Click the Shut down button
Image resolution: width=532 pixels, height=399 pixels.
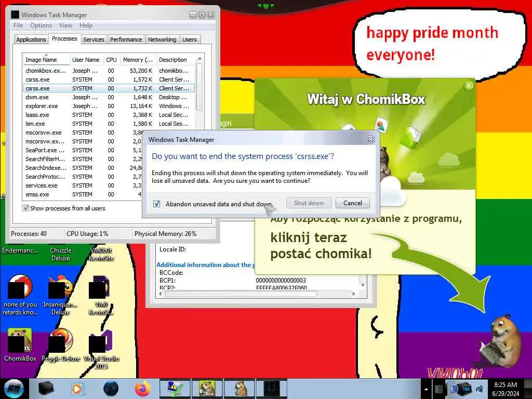click(x=309, y=203)
